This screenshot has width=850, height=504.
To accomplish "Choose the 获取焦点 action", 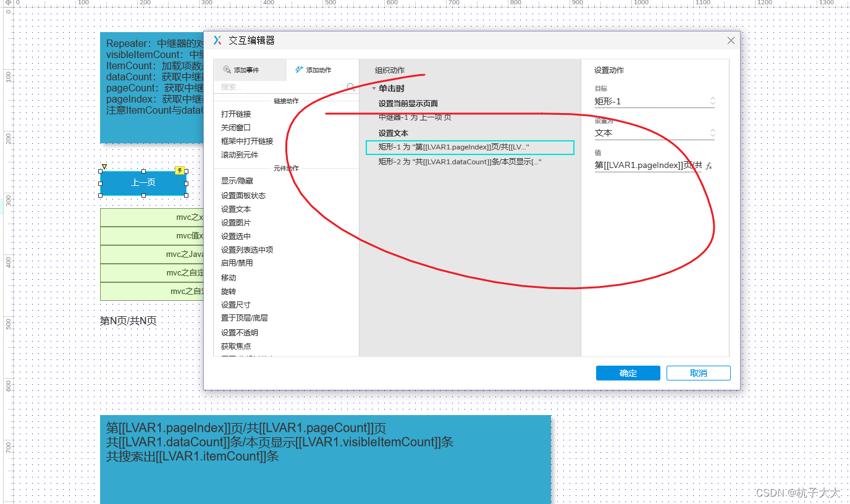I will (236, 346).
